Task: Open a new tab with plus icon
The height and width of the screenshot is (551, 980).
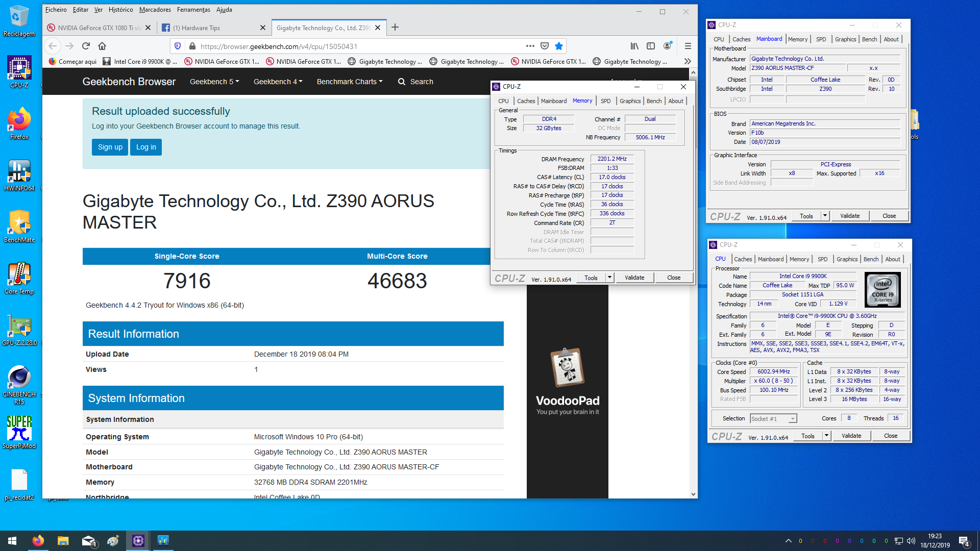Action: [395, 28]
